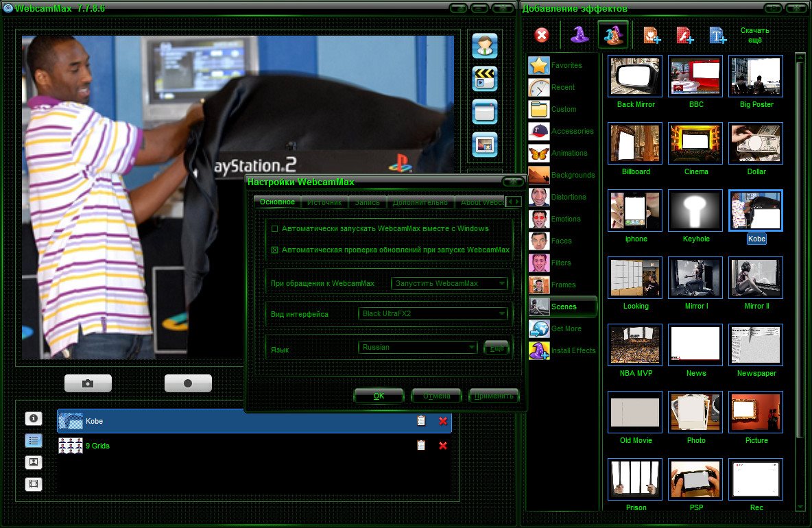Click the purple wizard hat icon
Image resolution: width=812 pixels, height=528 pixels.
[x=580, y=35]
